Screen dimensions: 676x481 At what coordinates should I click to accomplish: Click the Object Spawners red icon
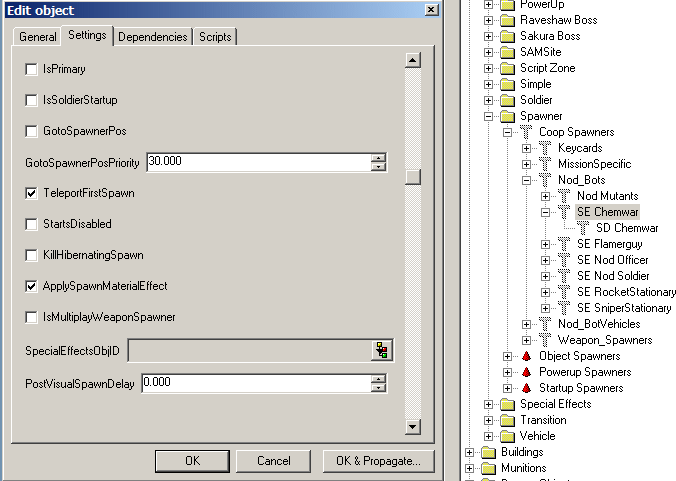(x=526, y=356)
